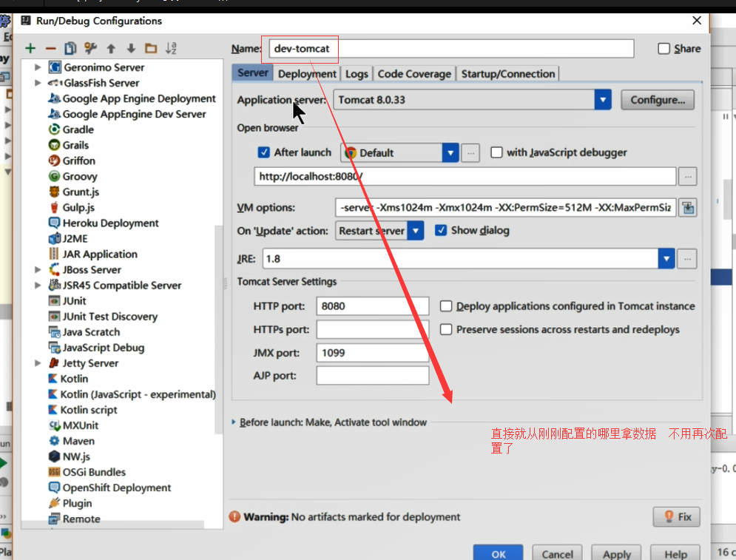Switch to the Code Coverage tab
Image resolution: width=736 pixels, height=560 pixels.
(x=414, y=74)
